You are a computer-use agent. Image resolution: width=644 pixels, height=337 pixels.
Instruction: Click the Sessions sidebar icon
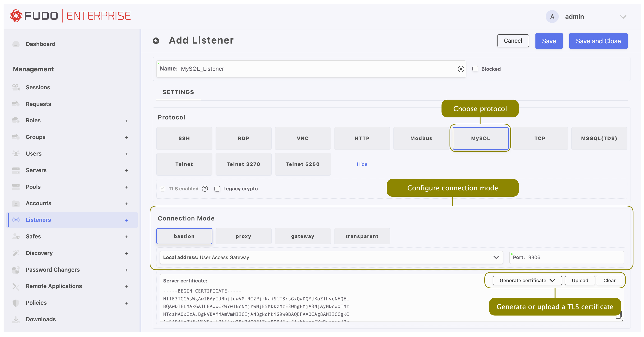point(16,87)
